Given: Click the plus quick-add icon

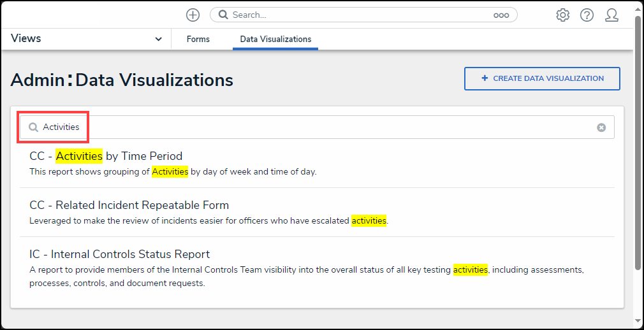Looking at the screenshot, I should click(x=193, y=15).
